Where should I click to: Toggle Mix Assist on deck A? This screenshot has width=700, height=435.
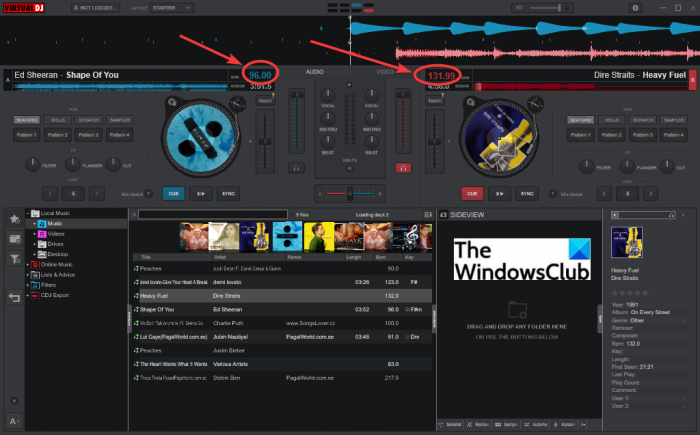pyautogui.click(x=149, y=194)
